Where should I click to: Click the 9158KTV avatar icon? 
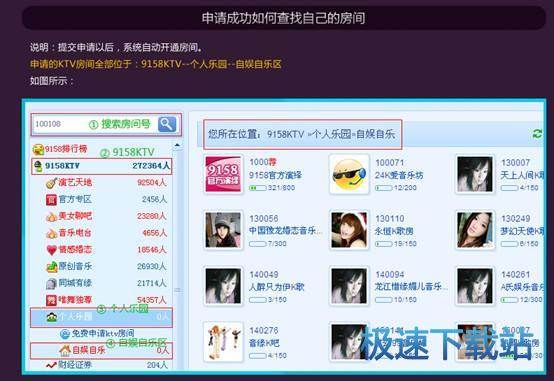38,166
